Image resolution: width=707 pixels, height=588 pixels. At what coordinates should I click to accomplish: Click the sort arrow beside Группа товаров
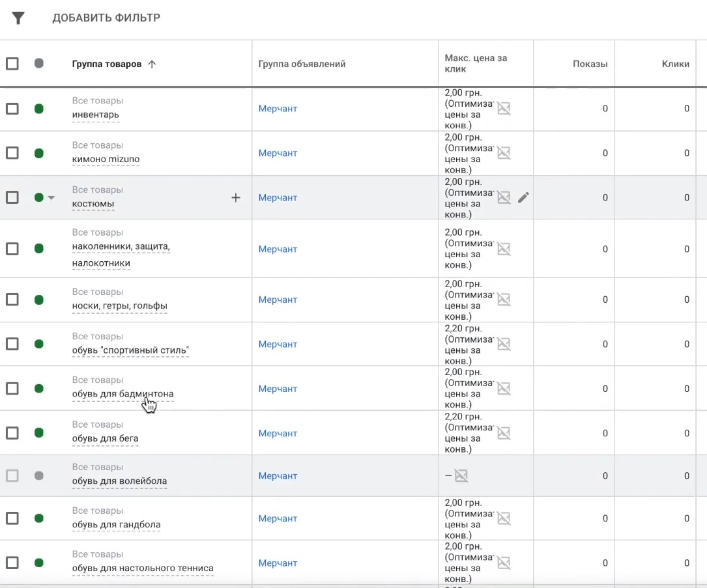pos(152,64)
